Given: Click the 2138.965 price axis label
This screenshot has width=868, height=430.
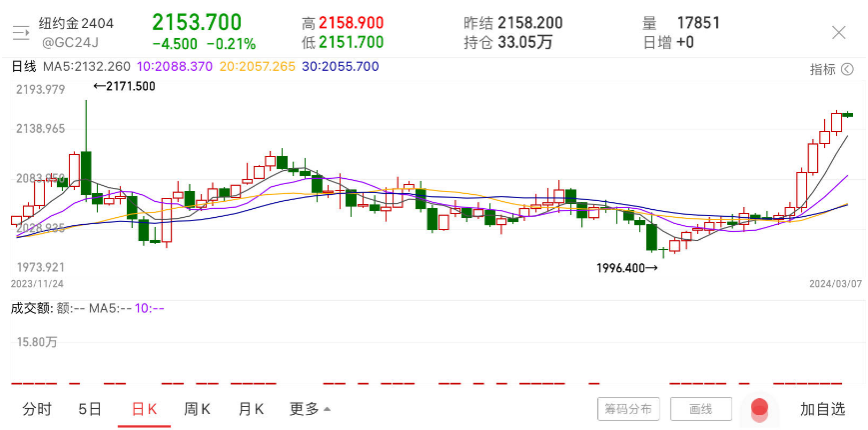Looking at the screenshot, I should (40, 129).
